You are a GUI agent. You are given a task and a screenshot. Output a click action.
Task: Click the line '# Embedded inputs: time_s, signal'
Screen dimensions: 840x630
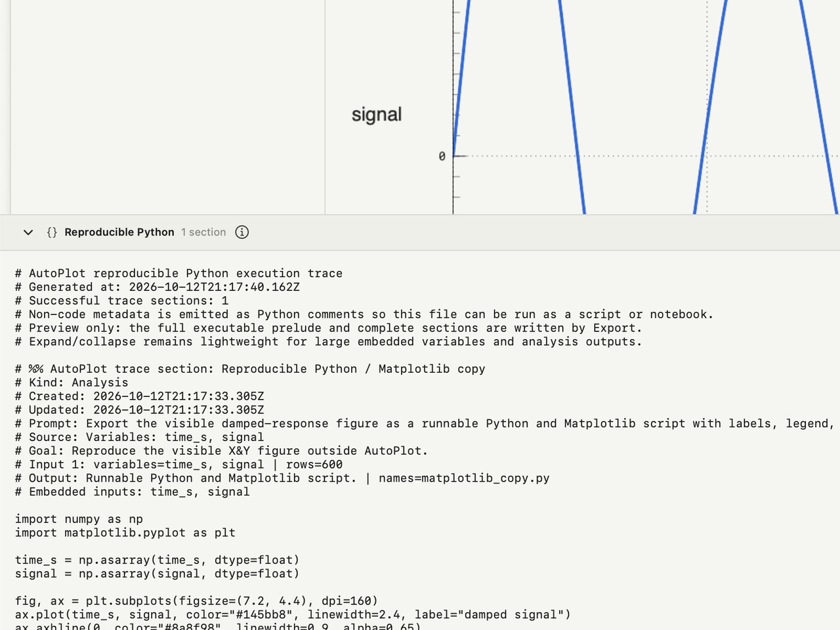coord(133,492)
